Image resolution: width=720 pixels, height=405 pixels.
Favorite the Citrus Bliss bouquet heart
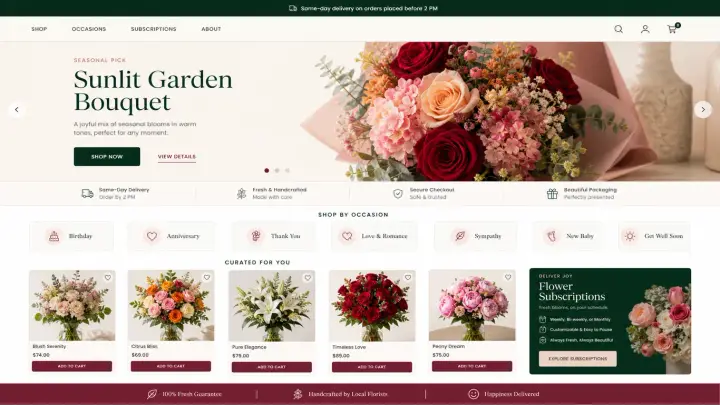pos(207,277)
